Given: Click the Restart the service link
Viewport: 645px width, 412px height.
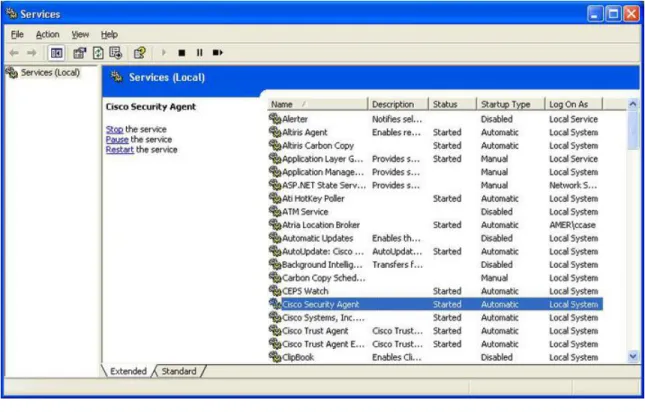Looking at the screenshot, I should 120,150.
